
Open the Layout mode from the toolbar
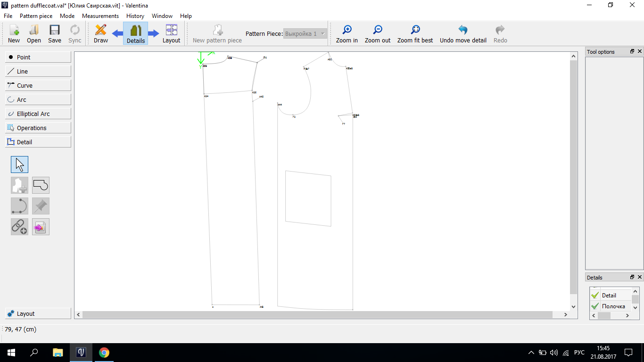click(x=171, y=34)
